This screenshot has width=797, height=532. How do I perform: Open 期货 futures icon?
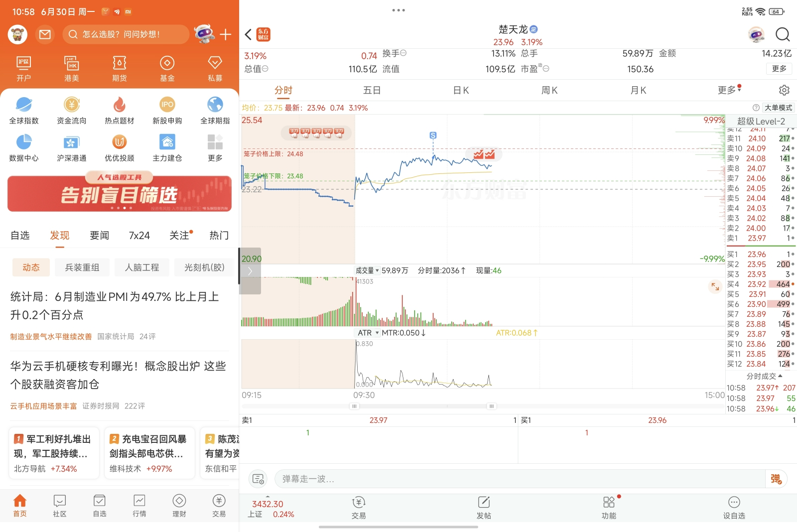click(x=120, y=69)
